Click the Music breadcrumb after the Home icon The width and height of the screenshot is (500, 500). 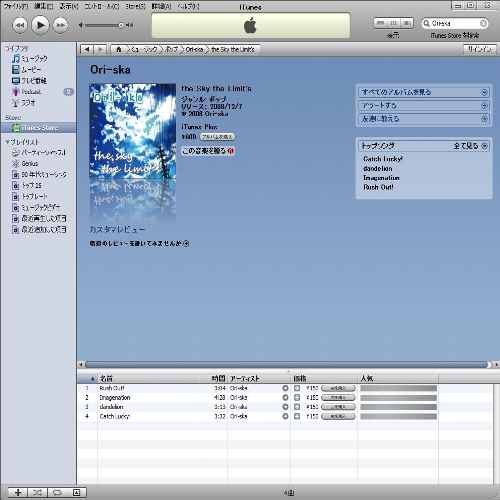pos(144,49)
